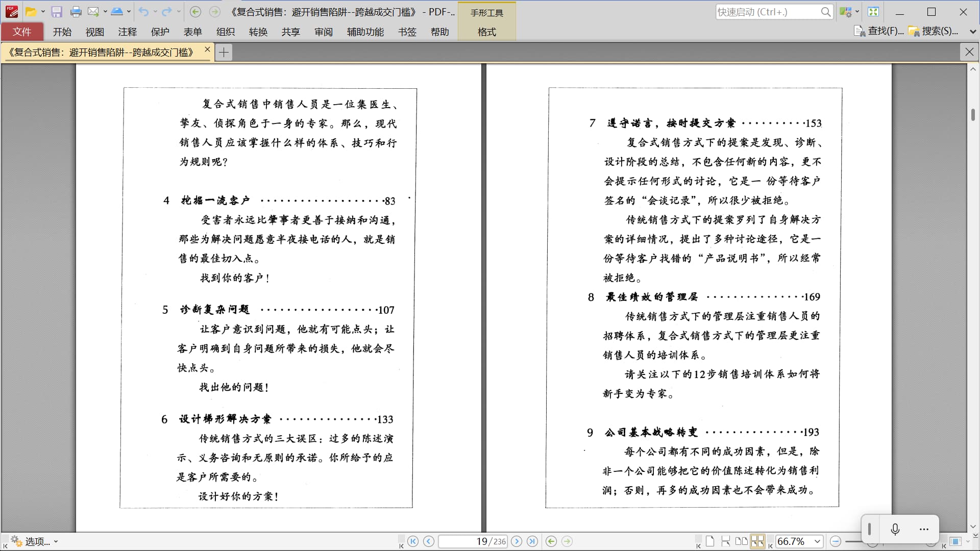Open the 视图 ribbon tab
This screenshot has width=980, height=551.
[95, 32]
